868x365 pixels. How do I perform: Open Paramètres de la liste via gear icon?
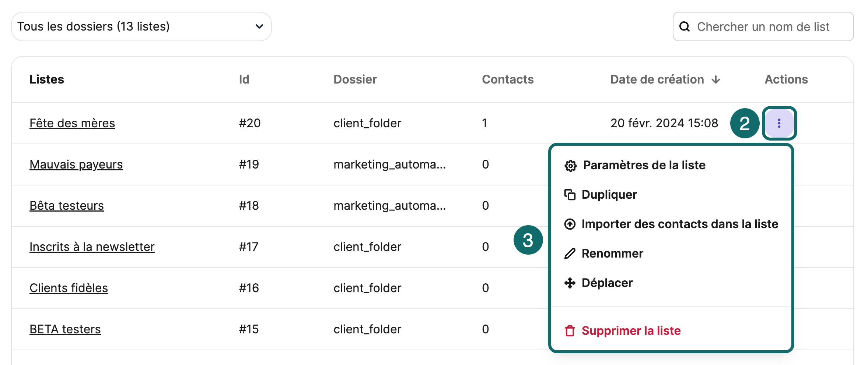click(570, 165)
